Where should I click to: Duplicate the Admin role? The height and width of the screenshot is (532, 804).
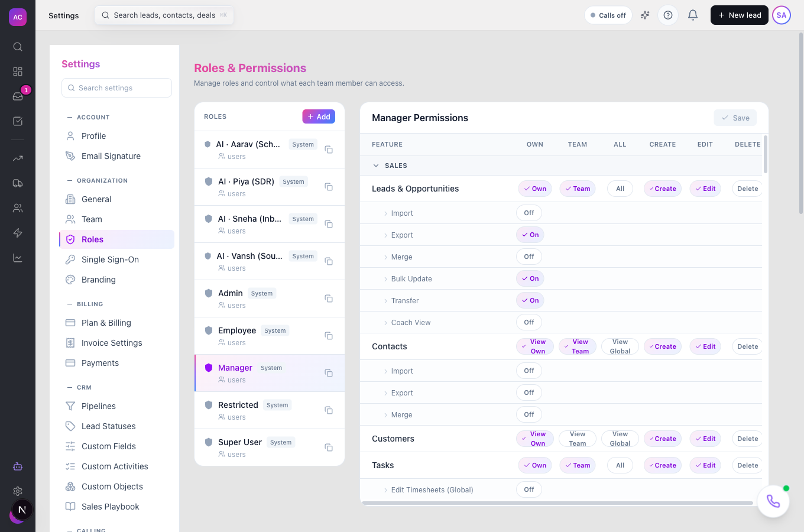pyautogui.click(x=329, y=299)
